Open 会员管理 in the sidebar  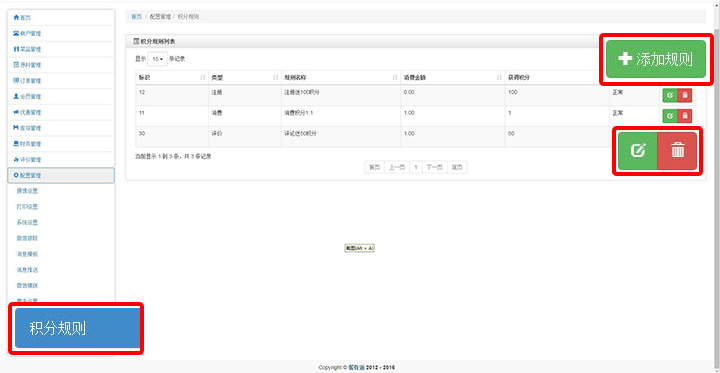[61, 97]
